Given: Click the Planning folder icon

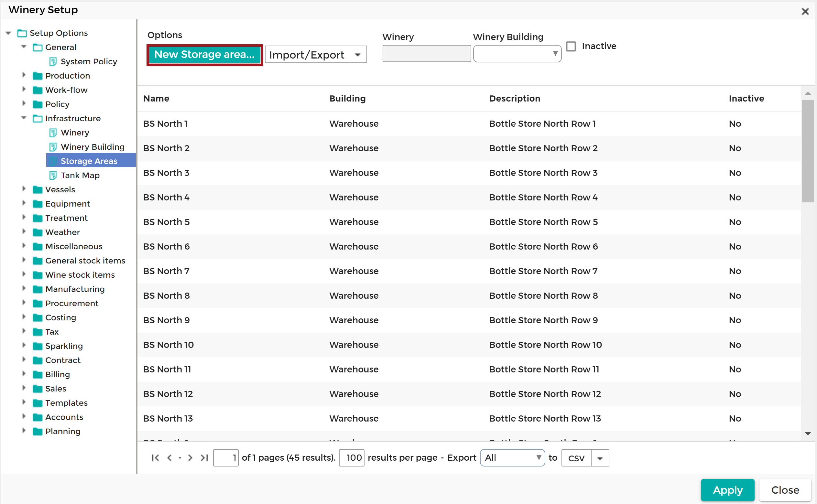Looking at the screenshot, I should coord(38,431).
